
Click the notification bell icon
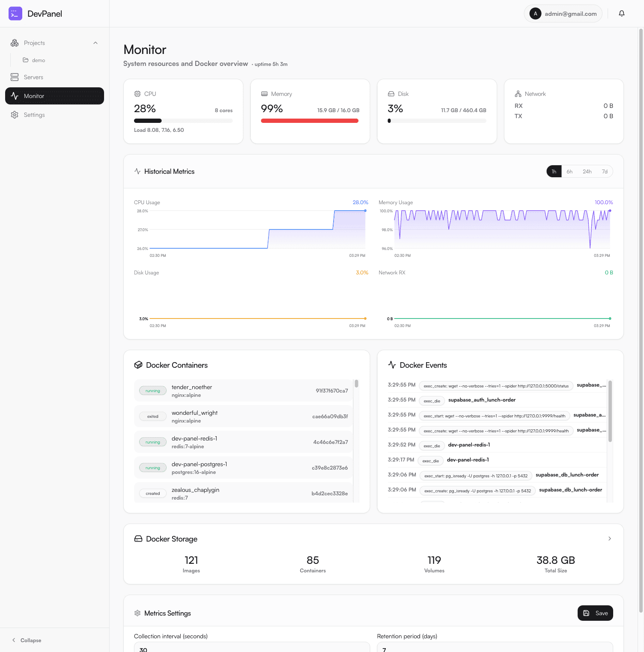pyautogui.click(x=621, y=13)
